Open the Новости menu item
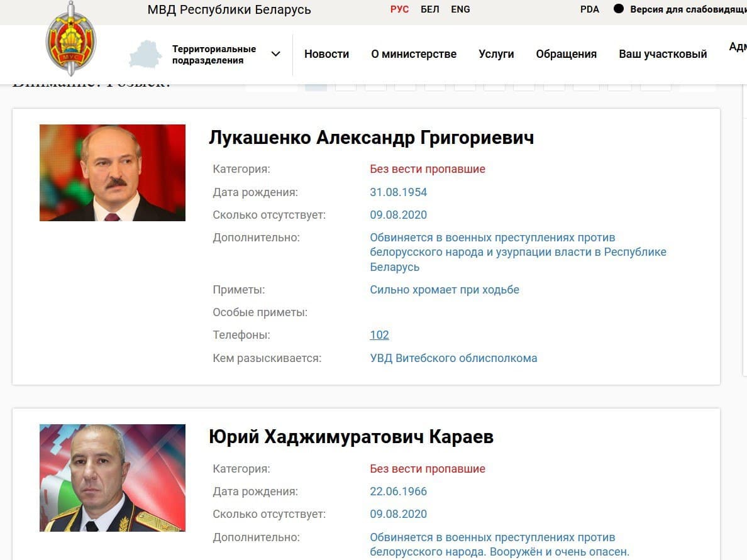 click(326, 54)
